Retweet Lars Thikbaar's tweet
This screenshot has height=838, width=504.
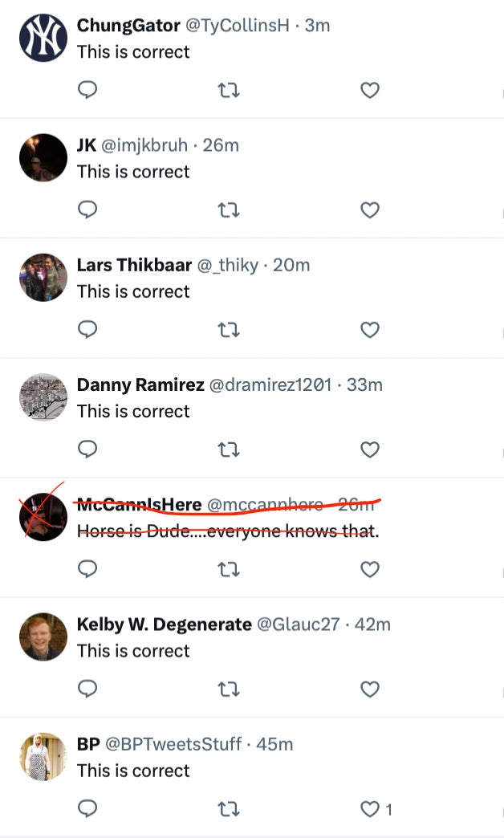[x=229, y=330]
